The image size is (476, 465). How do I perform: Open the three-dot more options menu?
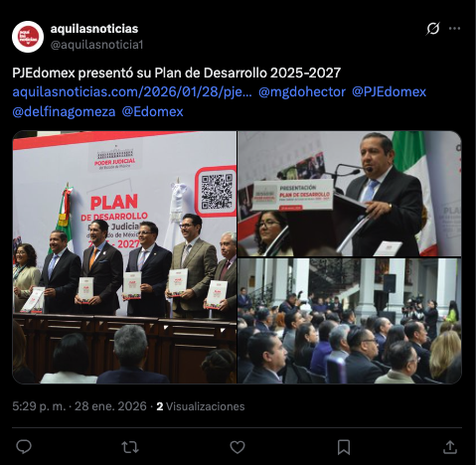coord(454,29)
